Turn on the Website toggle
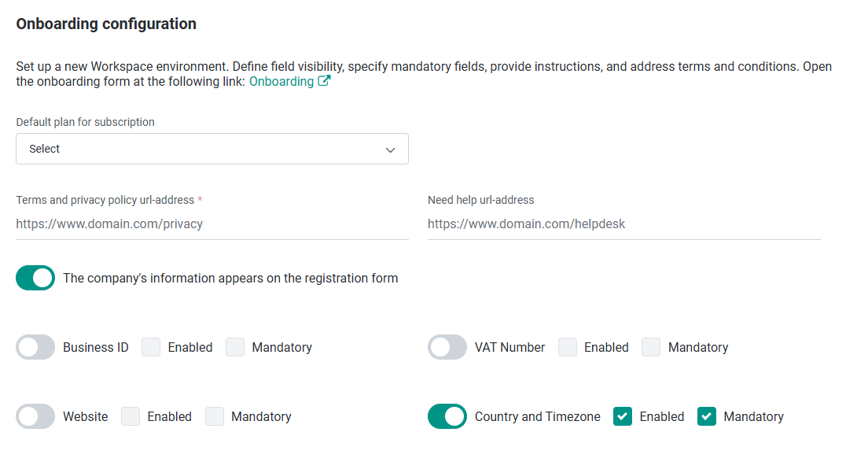The height and width of the screenshot is (458, 868). click(35, 416)
